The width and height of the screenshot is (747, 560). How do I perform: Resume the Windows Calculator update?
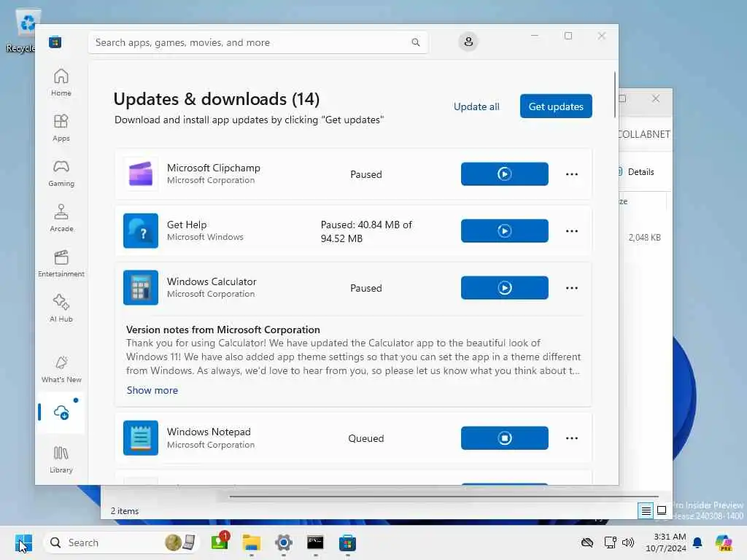point(505,287)
